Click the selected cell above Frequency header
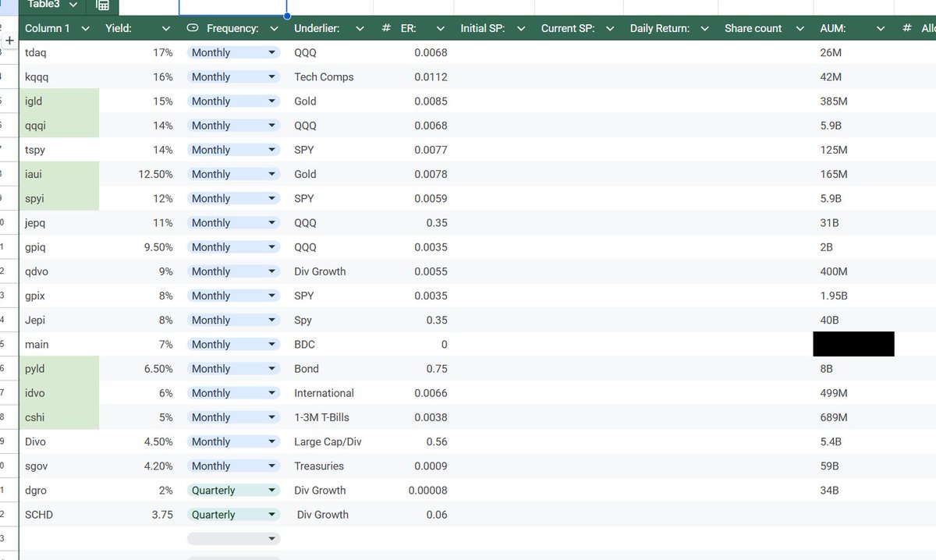The image size is (936, 560). 233,7
